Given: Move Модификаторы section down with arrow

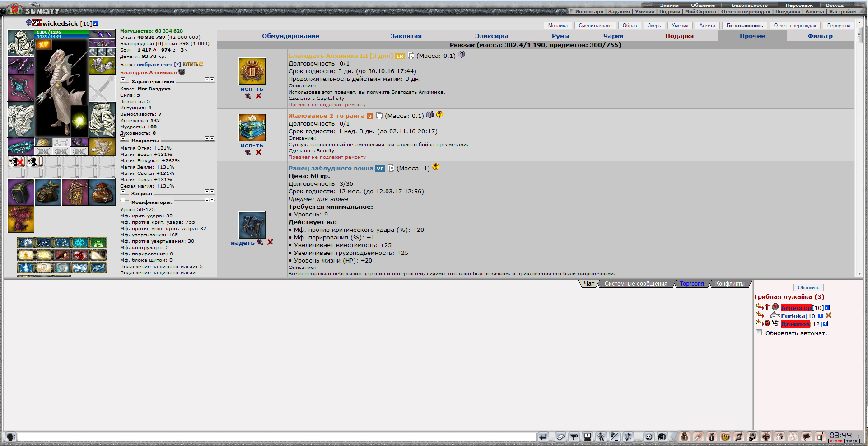Looking at the screenshot, I should [212, 200].
